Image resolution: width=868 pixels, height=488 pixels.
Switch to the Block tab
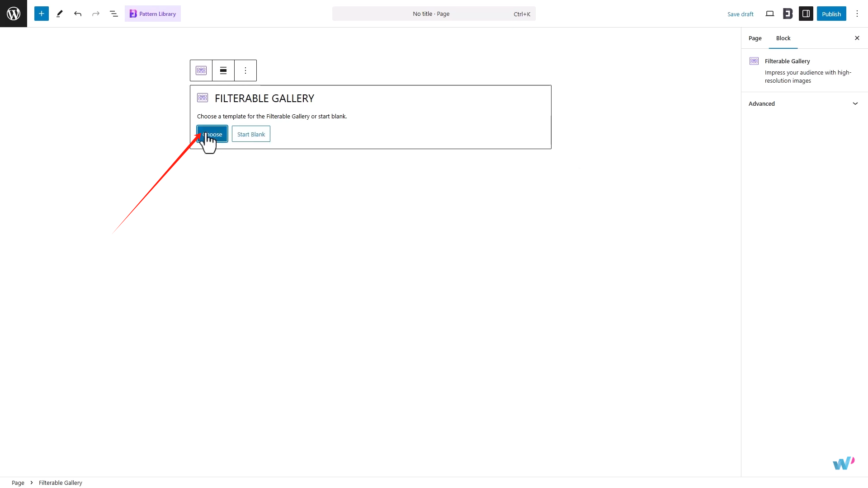coord(783,38)
